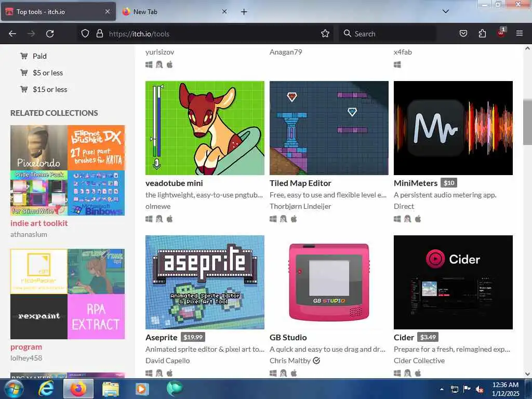Open Anagan79 author link
This screenshot has height=399, width=532.
(286, 52)
